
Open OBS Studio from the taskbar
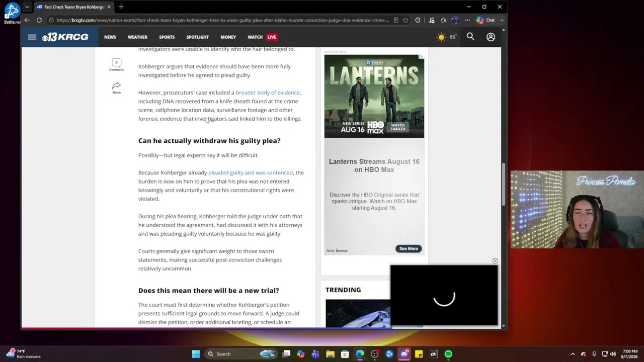tap(374, 354)
